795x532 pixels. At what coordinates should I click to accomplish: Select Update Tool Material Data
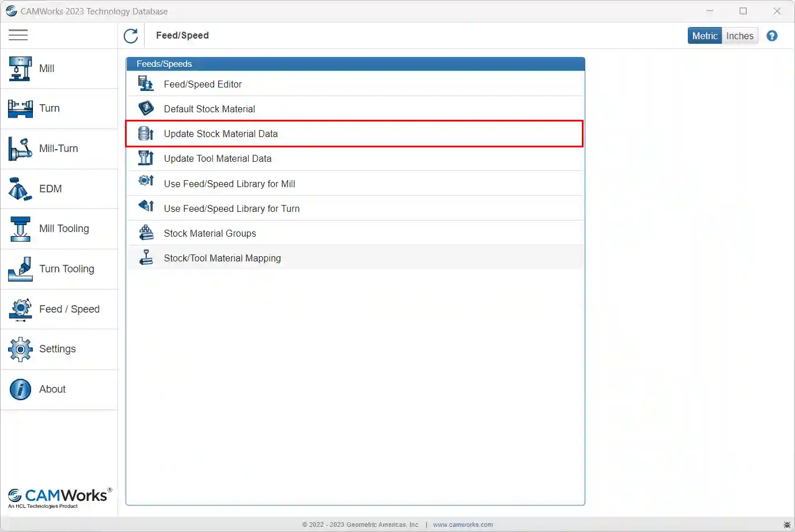pos(355,158)
